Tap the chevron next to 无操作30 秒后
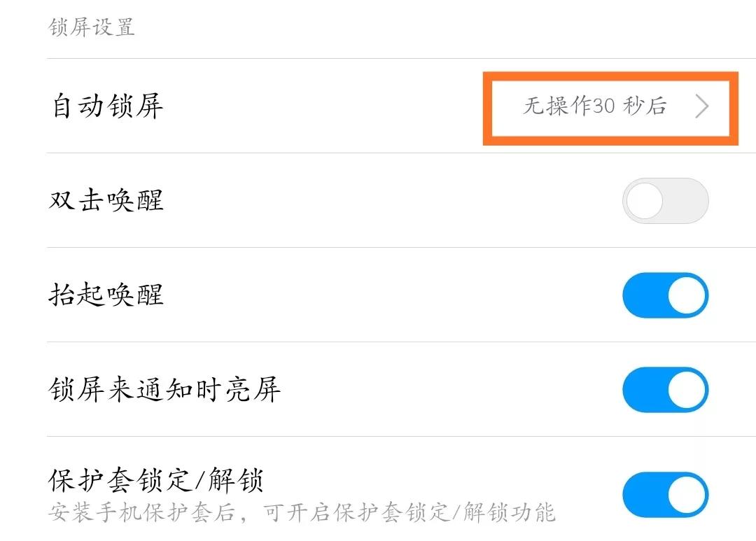Screen dimensions: 756x541 tap(702, 106)
